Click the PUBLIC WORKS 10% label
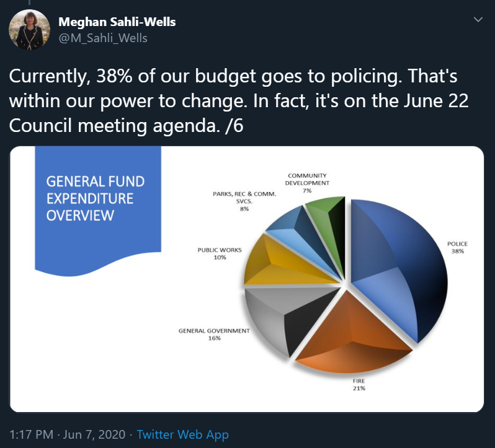 [220, 253]
